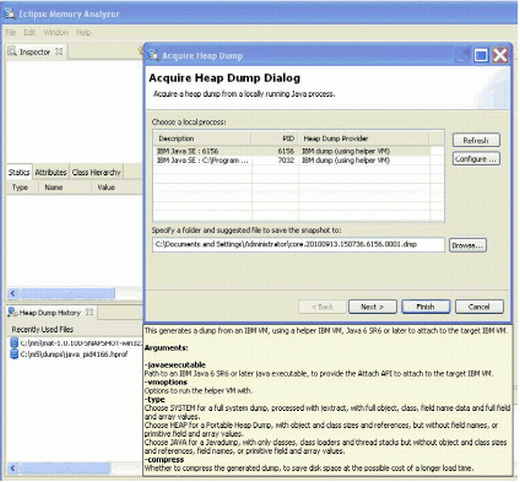Viewport: 520px width, 482px height.
Task: Click the Next > button
Action: click(x=372, y=307)
